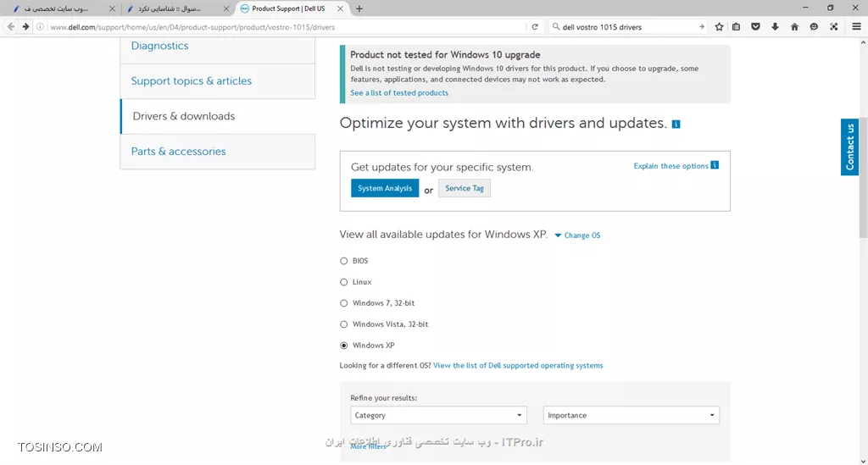Click the magnifier icon in search box
Image resolution: width=868 pixels, height=465 pixels.
(x=556, y=26)
